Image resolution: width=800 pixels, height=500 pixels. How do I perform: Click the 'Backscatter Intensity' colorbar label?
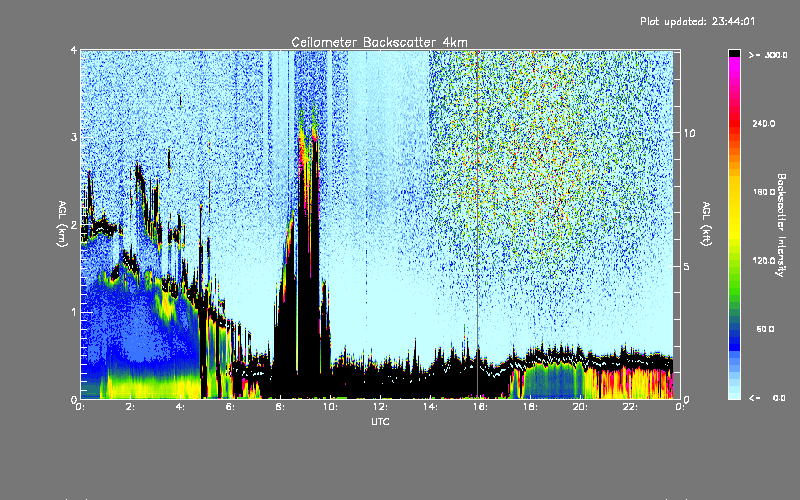(x=781, y=225)
